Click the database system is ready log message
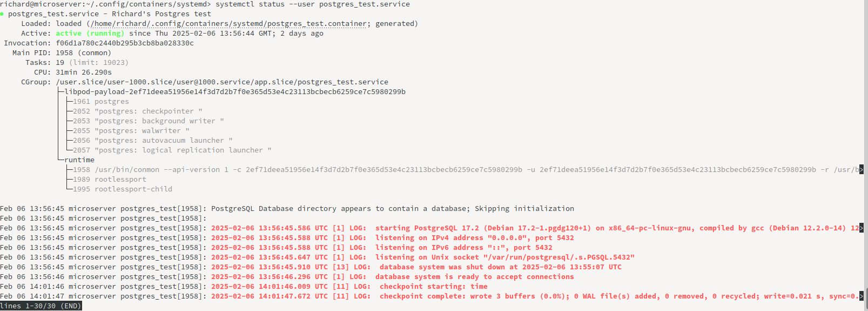The image size is (868, 311). [x=475, y=277]
